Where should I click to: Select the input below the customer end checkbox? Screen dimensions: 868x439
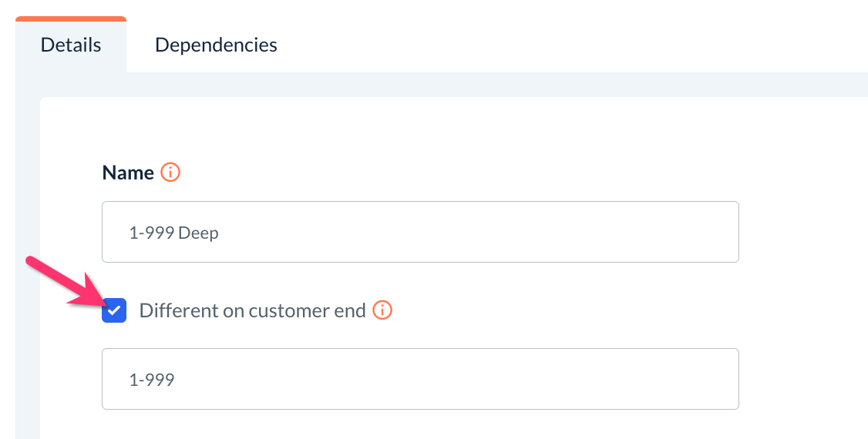click(420, 379)
